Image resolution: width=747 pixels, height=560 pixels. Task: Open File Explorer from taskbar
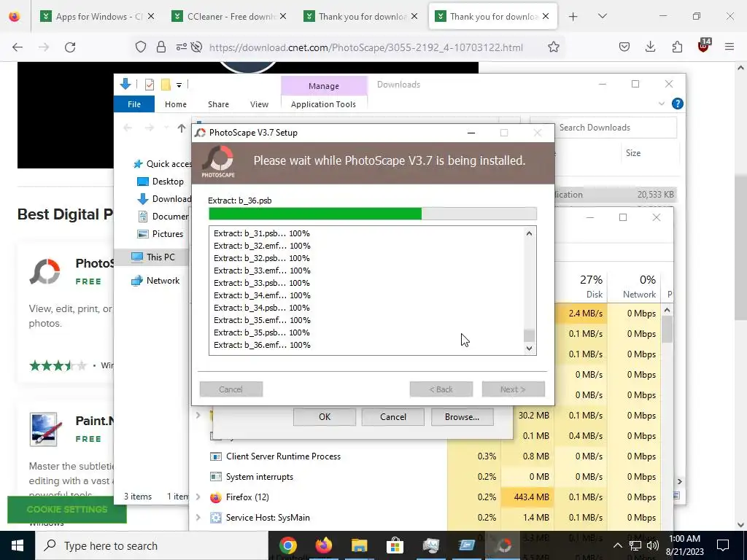pos(359,545)
